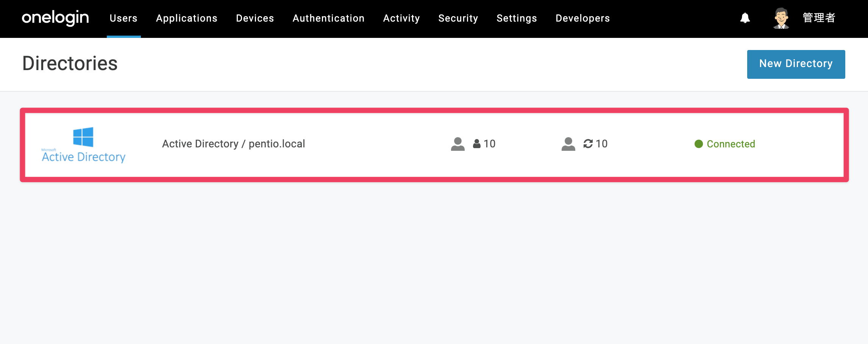Open the Activity menu
The height and width of the screenshot is (344, 868).
[401, 18]
